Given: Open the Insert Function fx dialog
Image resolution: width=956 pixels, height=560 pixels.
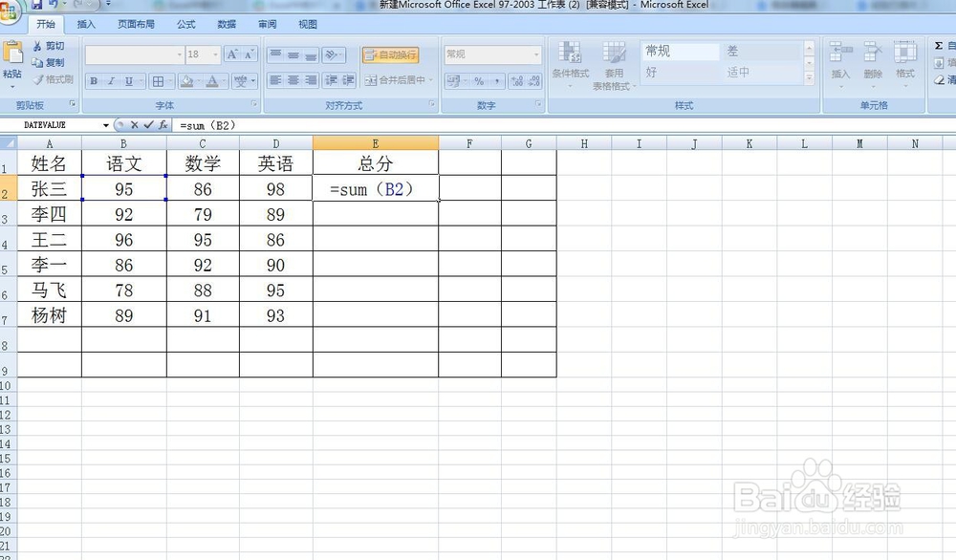Looking at the screenshot, I should [163, 125].
